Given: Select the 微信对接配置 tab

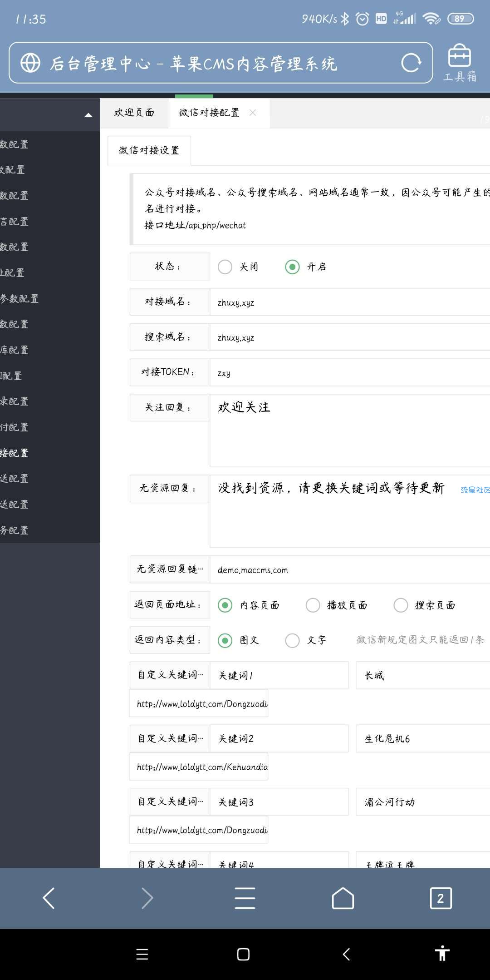Looking at the screenshot, I should 209,113.
